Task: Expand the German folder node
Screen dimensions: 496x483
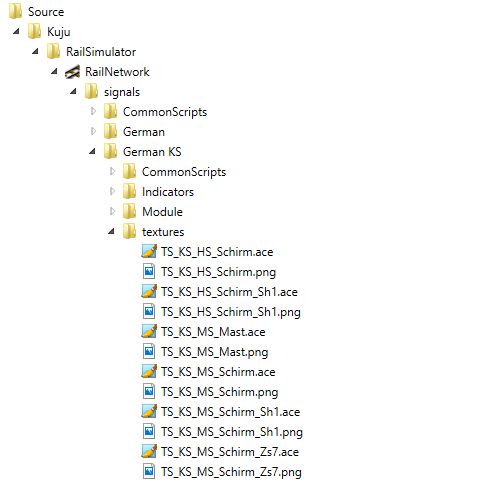Action: pyautogui.click(x=93, y=131)
